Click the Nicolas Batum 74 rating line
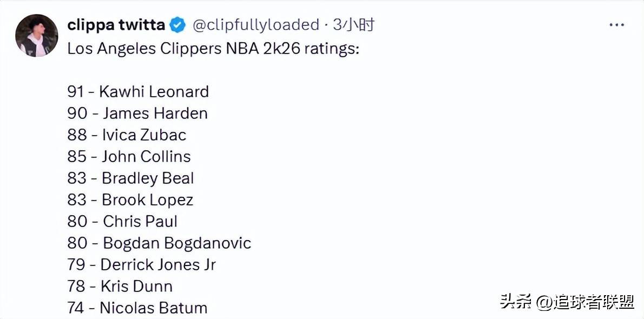644x319 pixels. point(137,308)
